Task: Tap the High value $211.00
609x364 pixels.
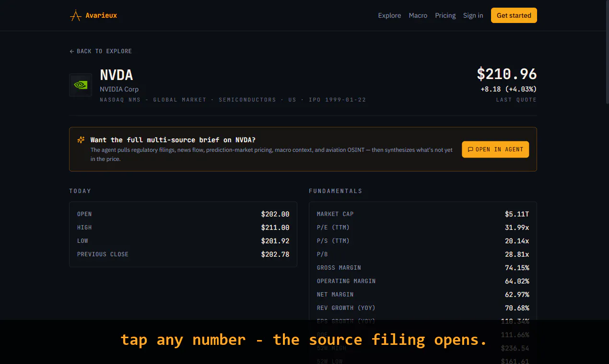Action: point(275,227)
